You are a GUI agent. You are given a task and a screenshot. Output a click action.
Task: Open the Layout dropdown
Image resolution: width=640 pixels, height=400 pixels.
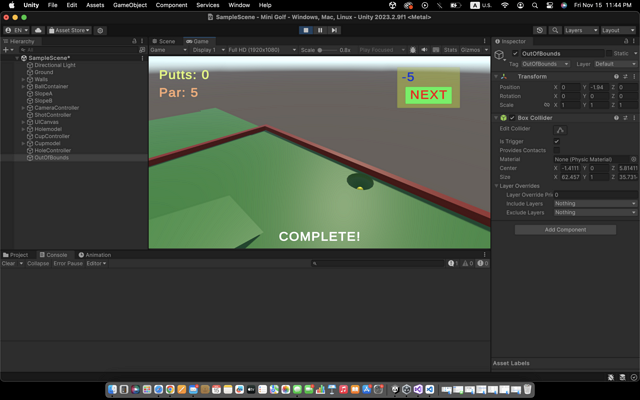click(618, 30)
